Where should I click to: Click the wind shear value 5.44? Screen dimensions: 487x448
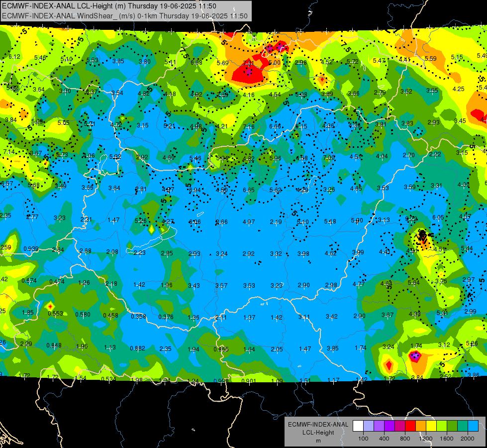click(x=467, y=248)
